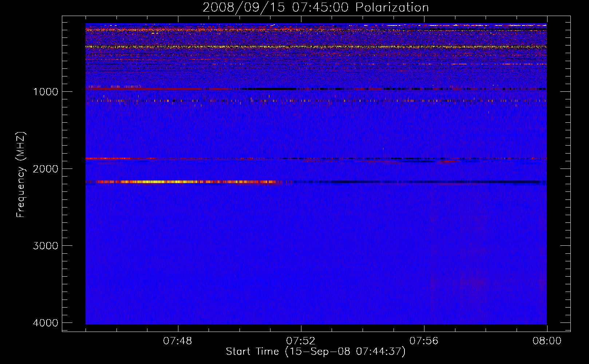589x364 pixels.
Task: Click the 07:48 time tick label
Action: pos(178,341)
